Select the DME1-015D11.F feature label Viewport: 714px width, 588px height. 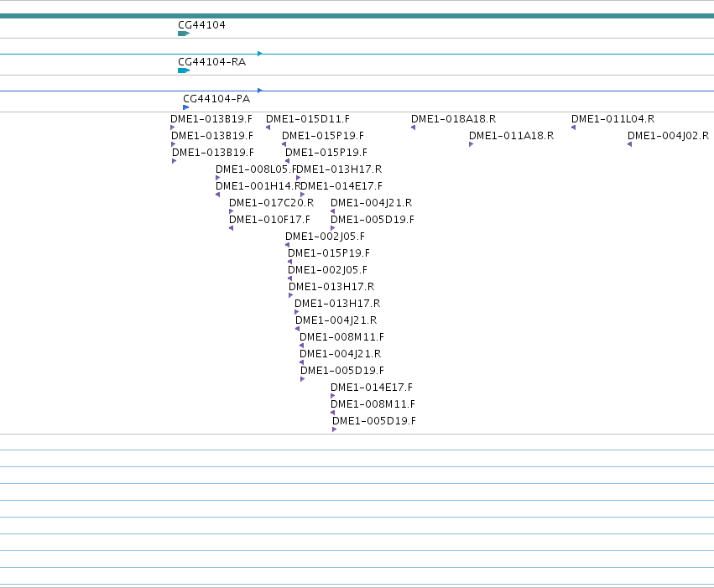click(x=308, y=119)
